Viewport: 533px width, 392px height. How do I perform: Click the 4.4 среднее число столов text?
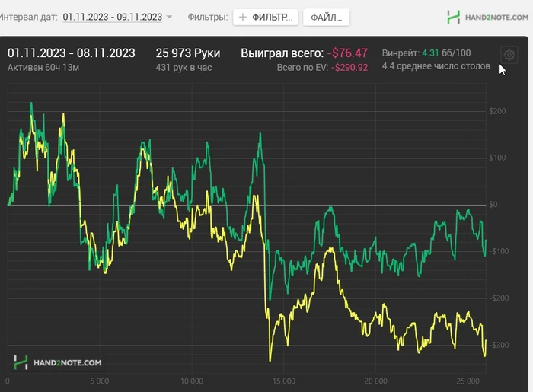coord(436,66)
